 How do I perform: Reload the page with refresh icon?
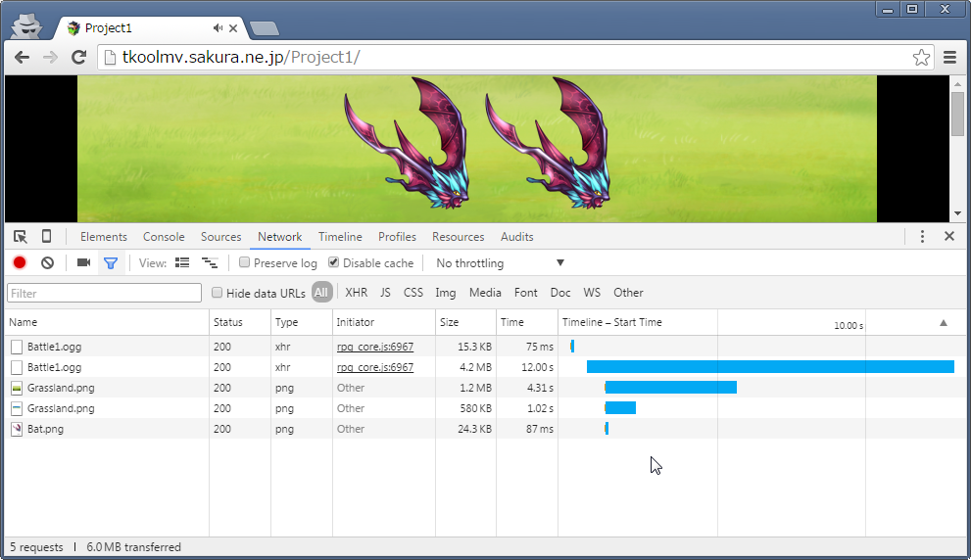pos(78,58)
